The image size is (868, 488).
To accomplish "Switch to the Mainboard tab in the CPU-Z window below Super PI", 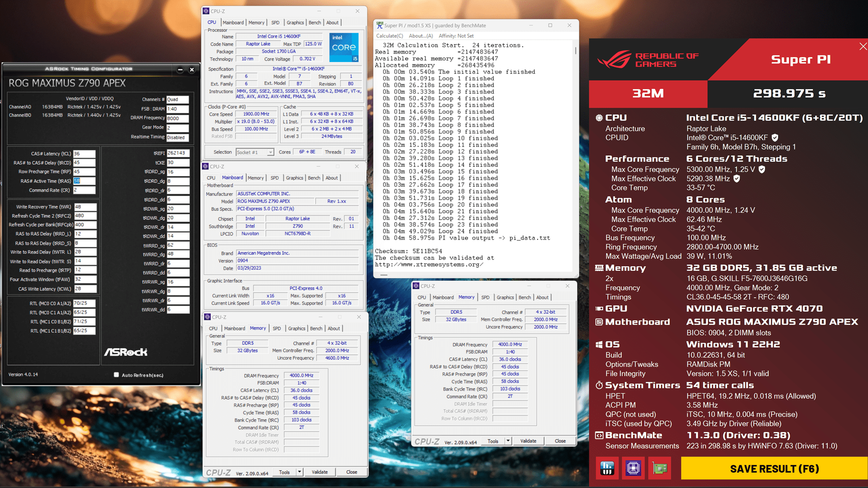I will pos(443,297).
